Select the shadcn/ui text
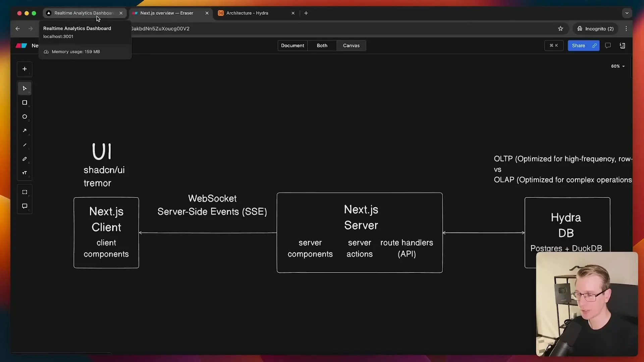 pyautogui.click(x=104, y=170)
